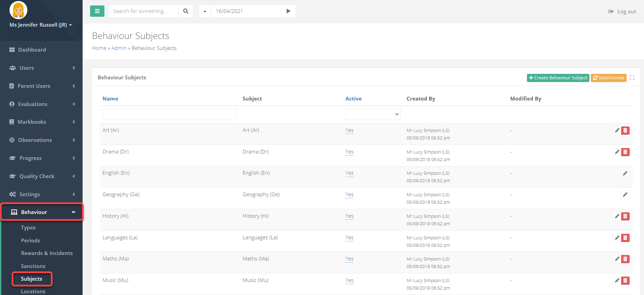The width and height of the screenshot is (644, 295).
Task: Toggle Active Yes for Geography (Ge)
Action: (349, 195)
